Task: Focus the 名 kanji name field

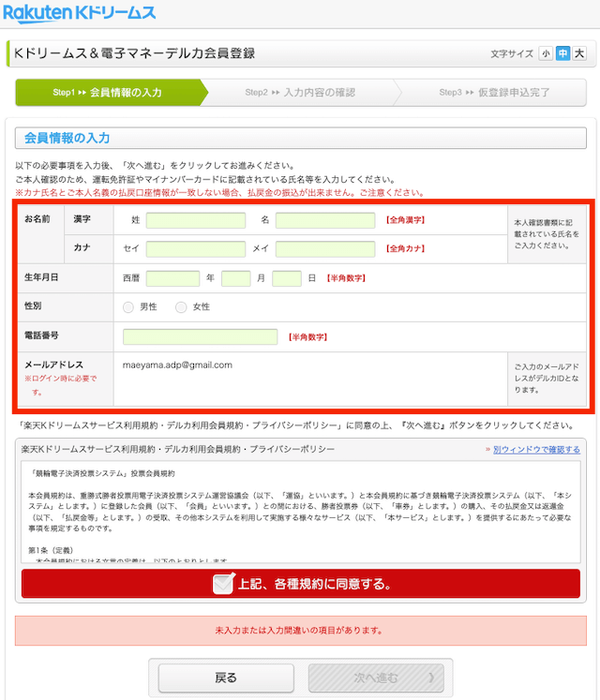Action: 325,220
